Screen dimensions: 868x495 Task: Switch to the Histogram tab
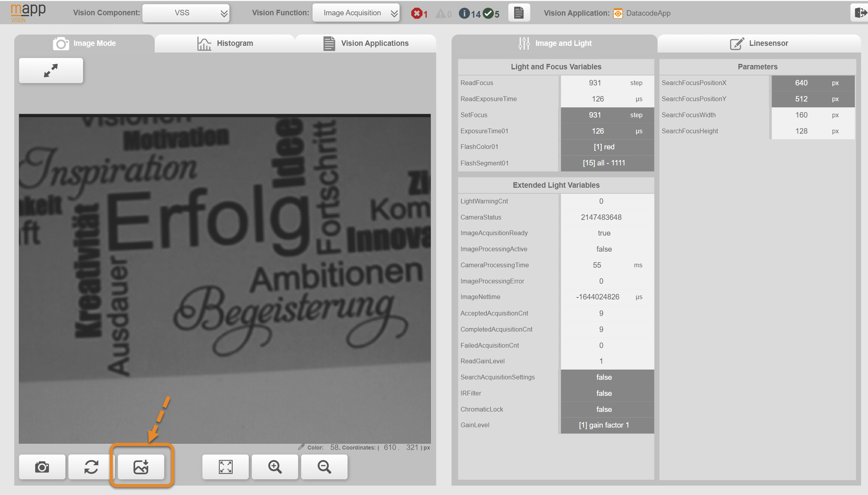click(x=225, y=44)
